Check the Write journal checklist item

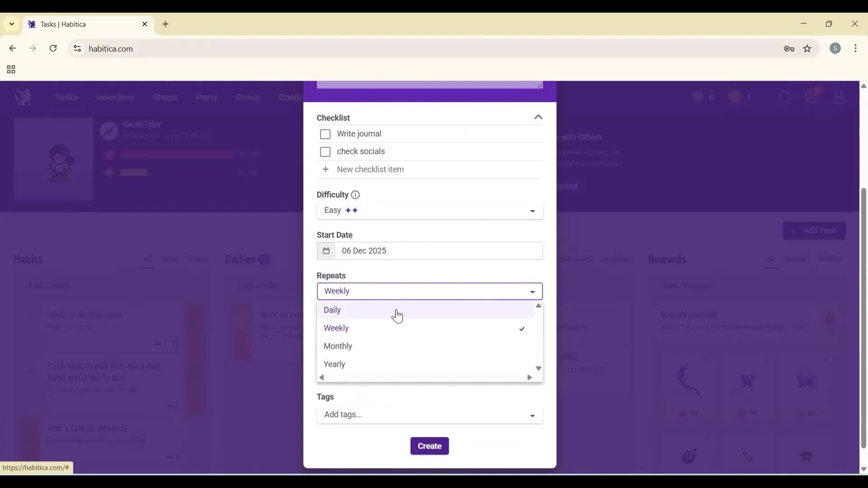pyautogui.click(x=325, y=134)
